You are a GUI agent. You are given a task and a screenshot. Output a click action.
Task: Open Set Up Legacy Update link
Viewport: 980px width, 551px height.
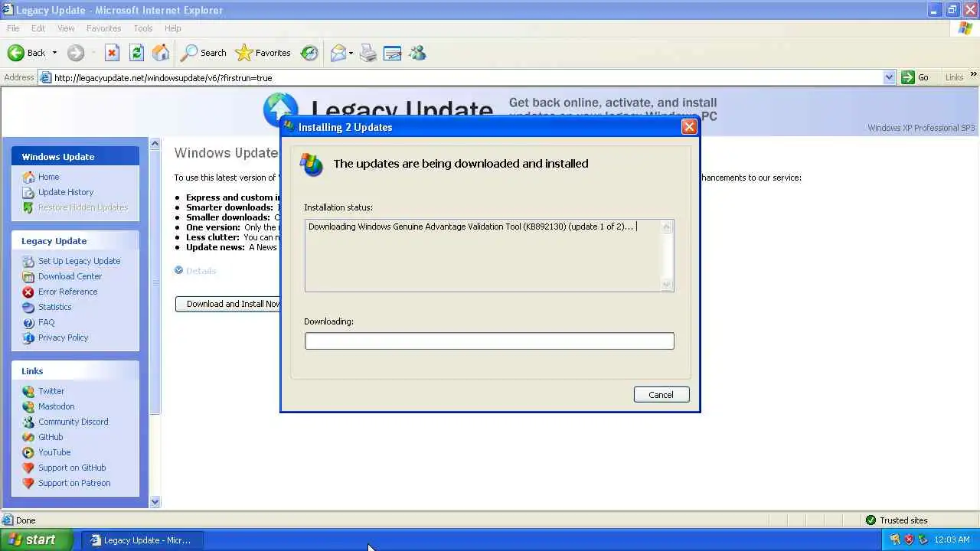[x=79, y=261]
